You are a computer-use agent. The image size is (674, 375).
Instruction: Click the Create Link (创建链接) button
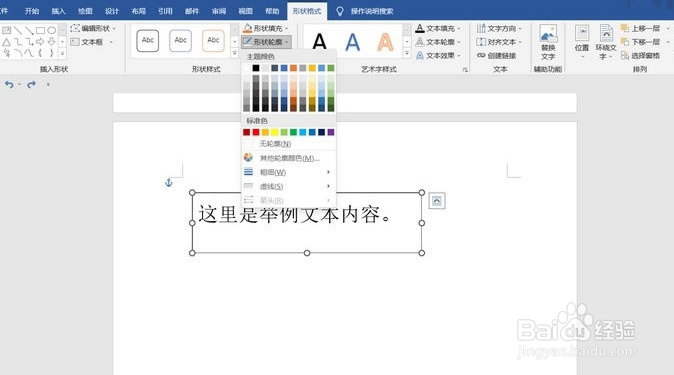(496, 55)
